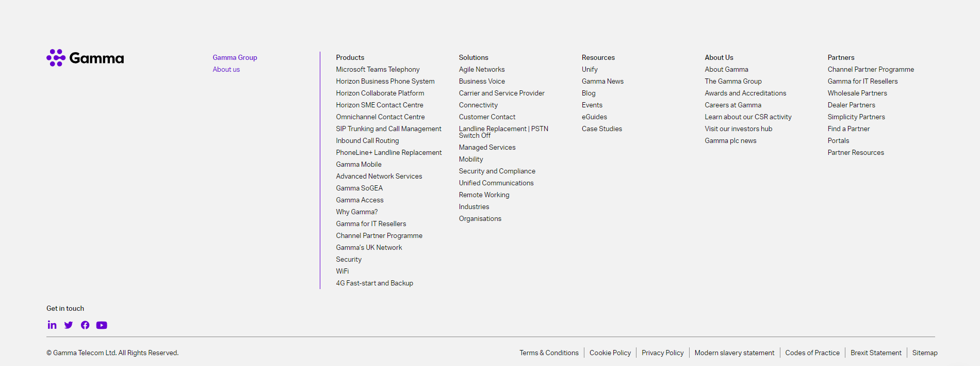Viewport: 980px width, 366px height.
Task: Open the Case Studies resource link
Action: point(601,129)
